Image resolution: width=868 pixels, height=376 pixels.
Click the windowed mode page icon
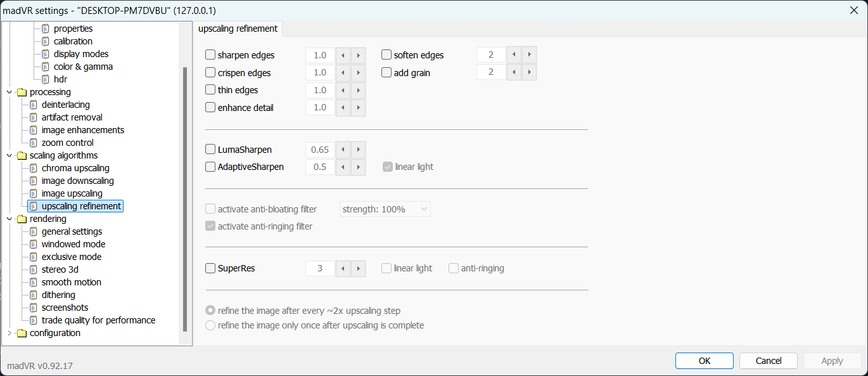click(34, 244)
